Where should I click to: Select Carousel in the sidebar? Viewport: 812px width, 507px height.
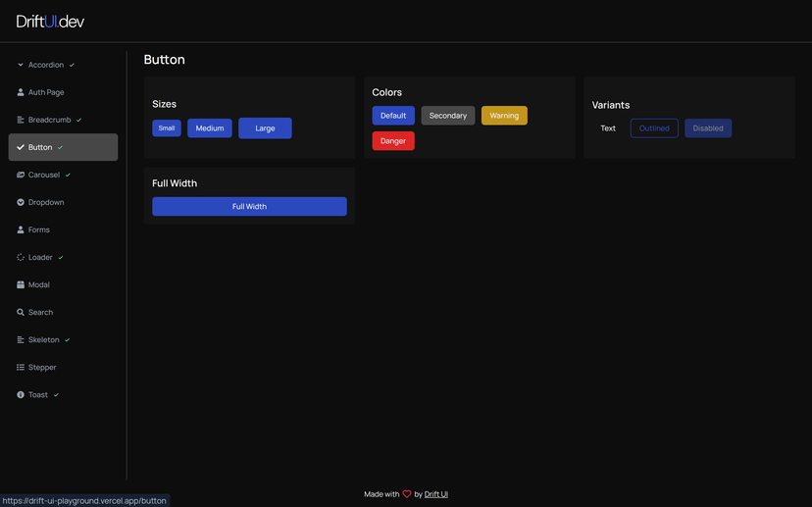coord(63,175)
